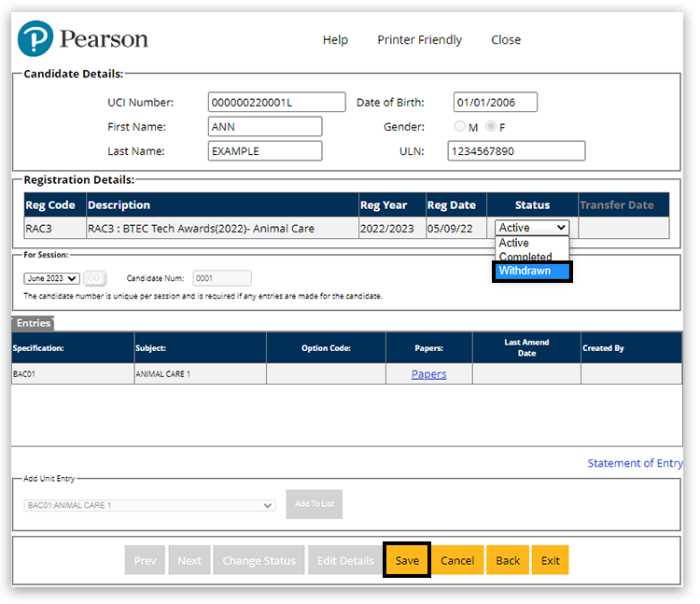Open the Status dropdown showing Active
This screenshot has height=604, width=700.
pyautogui.click(x=532, y=228)
